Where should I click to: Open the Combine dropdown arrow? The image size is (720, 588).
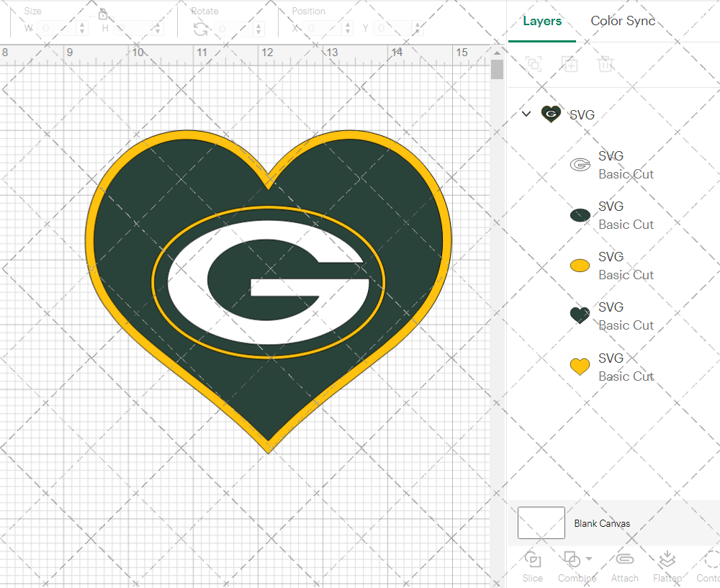point(589,559)
